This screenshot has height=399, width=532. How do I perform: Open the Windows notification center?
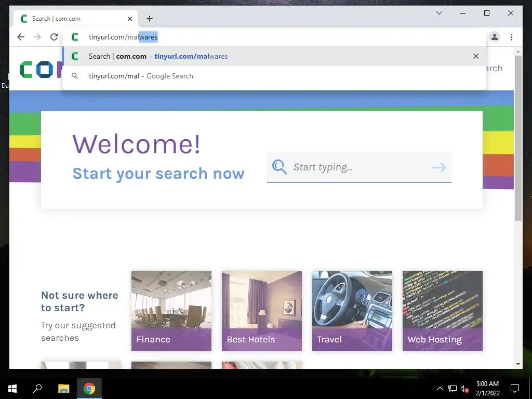tap(515, 389)
